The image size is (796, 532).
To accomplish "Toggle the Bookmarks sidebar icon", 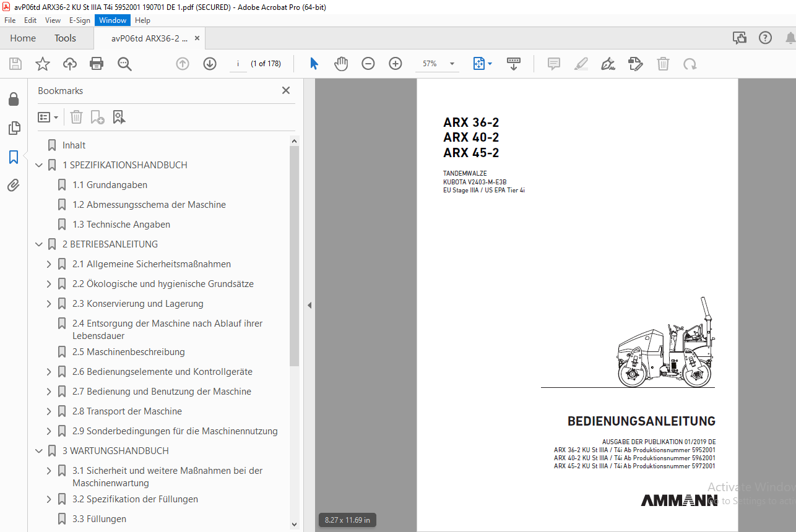I will coord(14,157).
